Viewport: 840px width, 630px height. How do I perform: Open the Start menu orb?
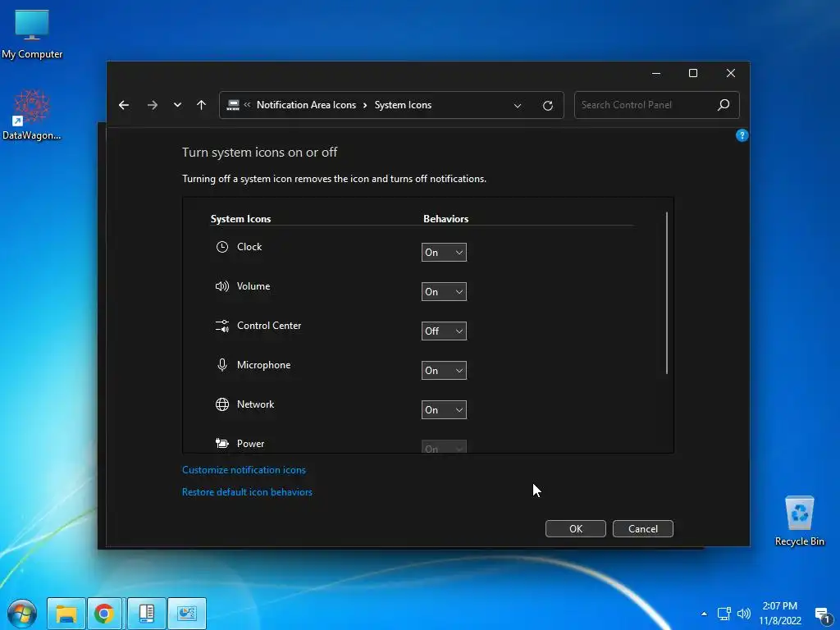tap(22, 614)
